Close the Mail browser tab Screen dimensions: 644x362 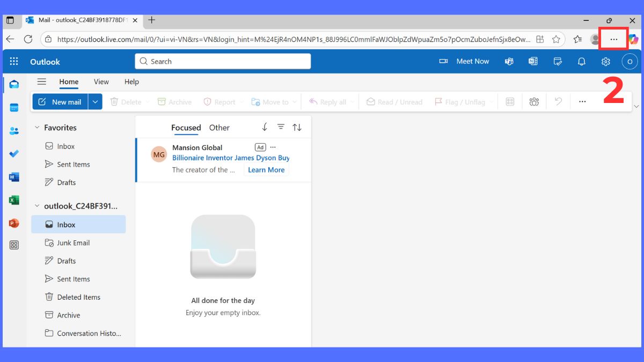135,20
